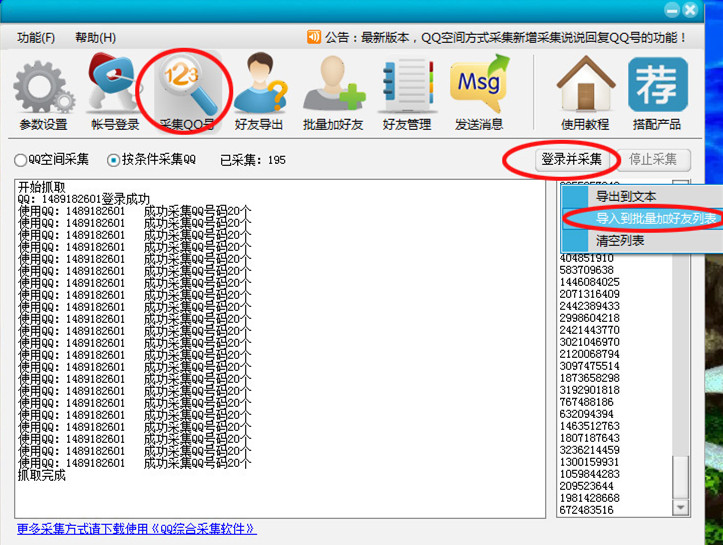Select QQ number 1873658298
The height and width of the screenshot is (545, 723).
click(x=589, y=378)
